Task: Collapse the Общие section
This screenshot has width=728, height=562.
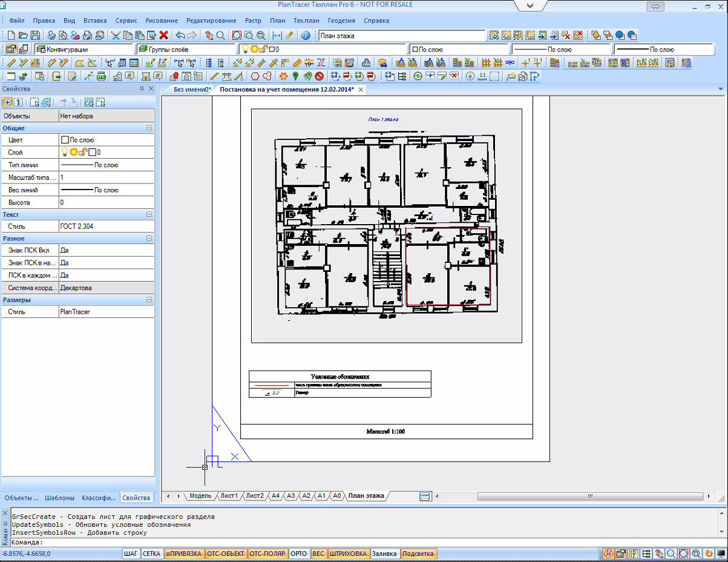Action: pos(149,128)
